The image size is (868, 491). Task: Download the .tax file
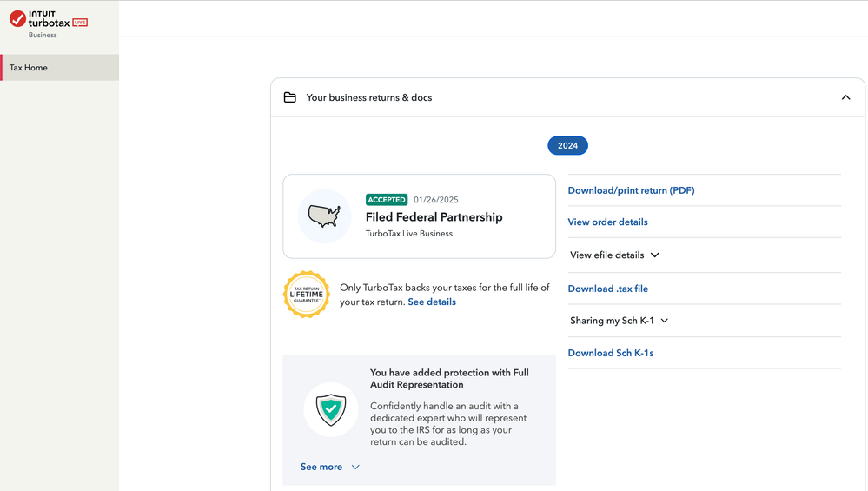608,289
